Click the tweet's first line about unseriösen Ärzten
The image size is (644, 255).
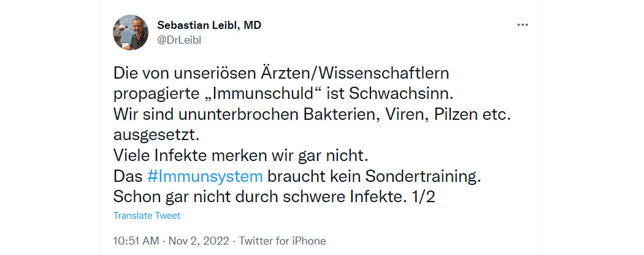coord(282,74)
